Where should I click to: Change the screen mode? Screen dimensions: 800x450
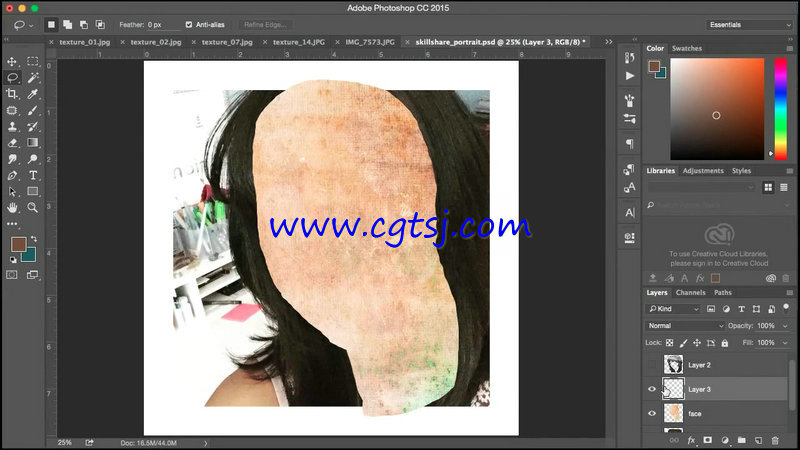[x=33, y=275]
